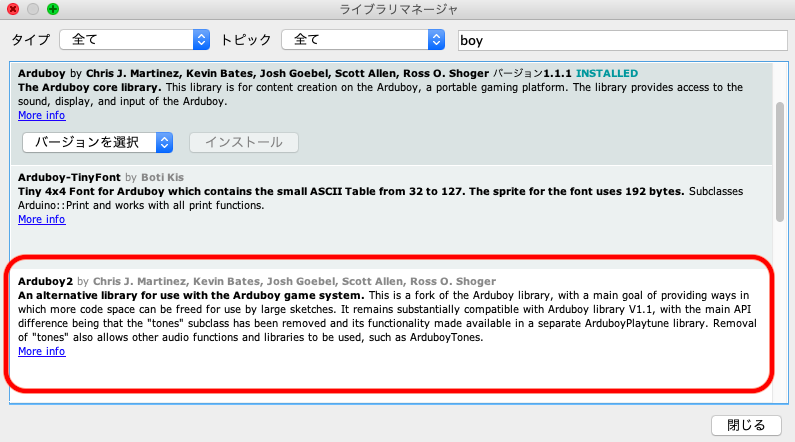Open More info link under Arduboy2
The height and width of the screenshot is (442, 795).
[x=42, y=351]
